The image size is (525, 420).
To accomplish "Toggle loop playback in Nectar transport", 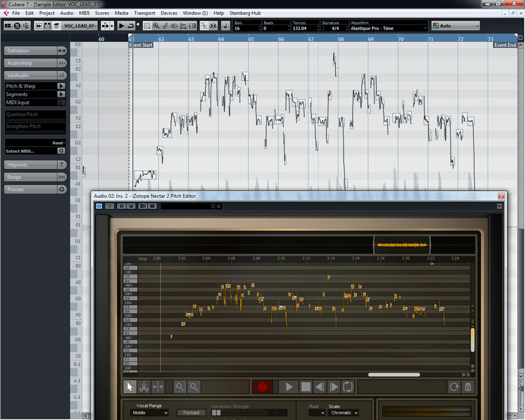I will coord(348,387).
